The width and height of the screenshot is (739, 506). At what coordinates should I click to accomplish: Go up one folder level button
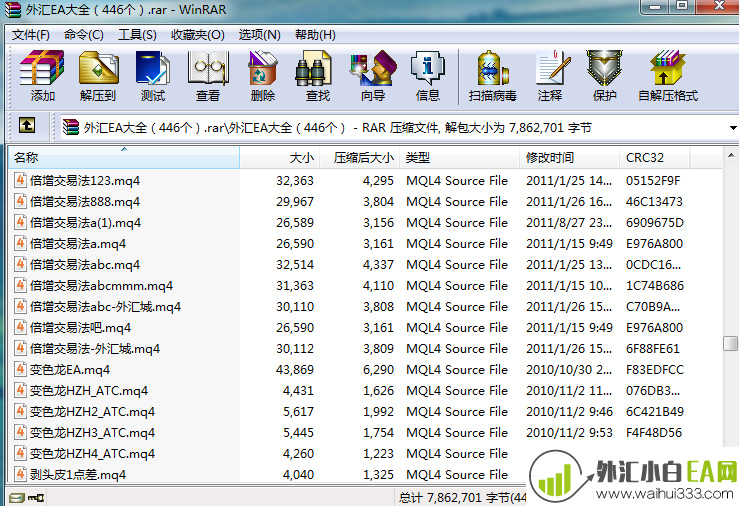tap(27, 127)
